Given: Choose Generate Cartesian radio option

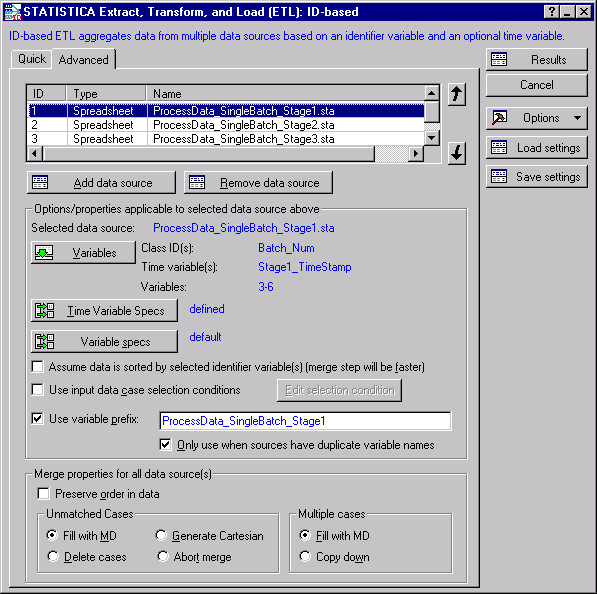Looking at the screenshot, I should (161, 535).
